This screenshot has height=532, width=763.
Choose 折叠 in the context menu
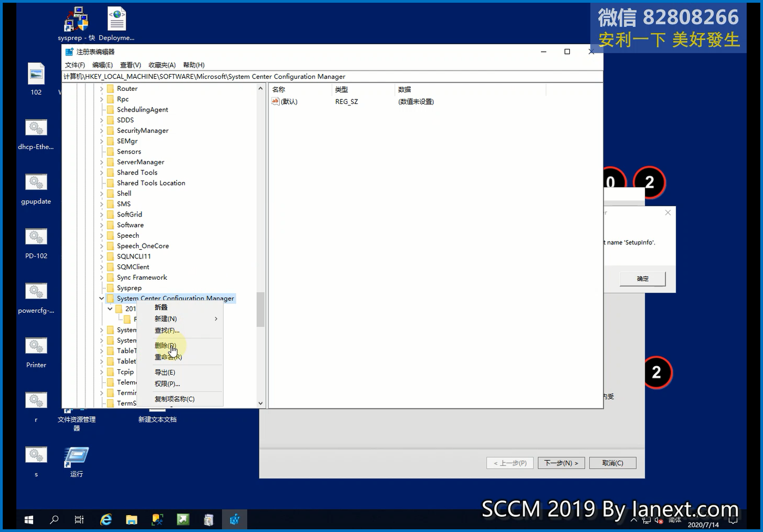pyautogui.click(x=180, y=307)
